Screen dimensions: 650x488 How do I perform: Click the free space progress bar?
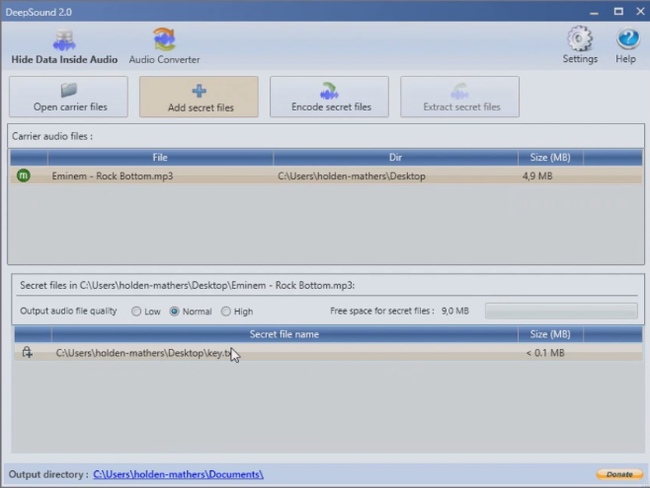point(560,311)
